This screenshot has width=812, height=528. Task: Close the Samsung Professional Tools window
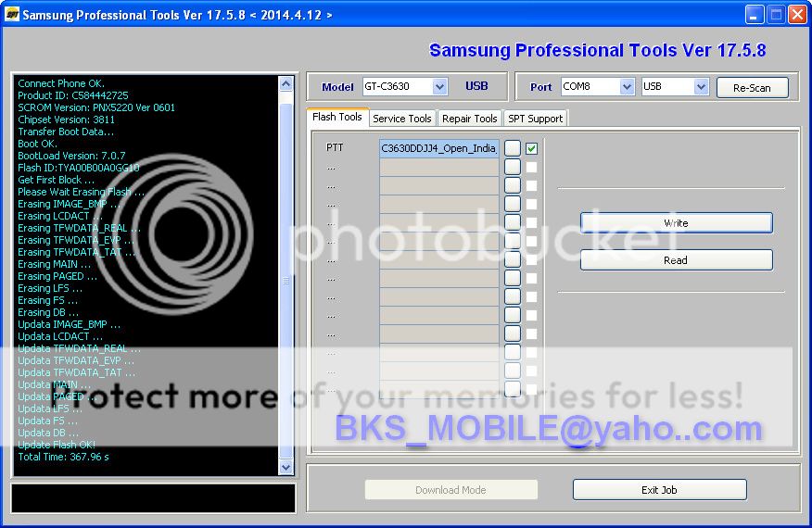pos(797,15)
